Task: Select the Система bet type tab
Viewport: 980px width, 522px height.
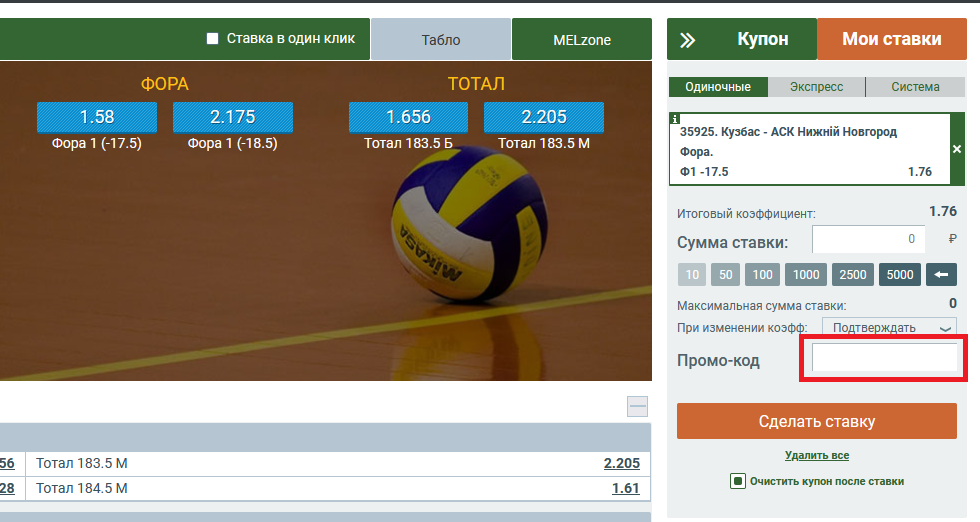Action: click(915, 87)
